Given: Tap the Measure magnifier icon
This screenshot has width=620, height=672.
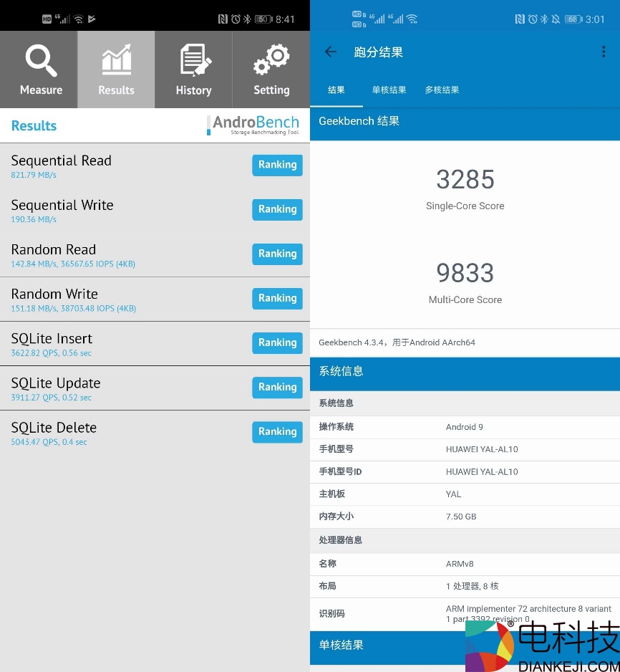Looking at the screenshot, I should point(41,62).
